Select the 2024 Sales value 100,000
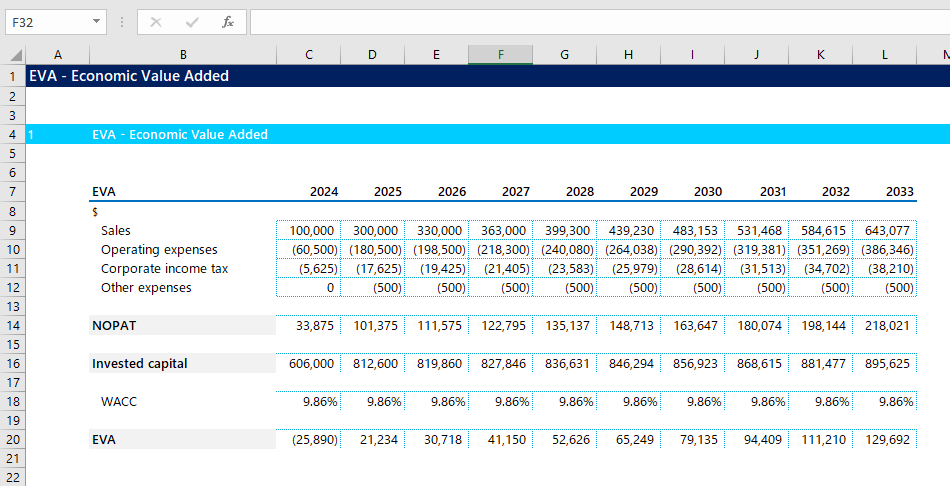 point(308,231)
